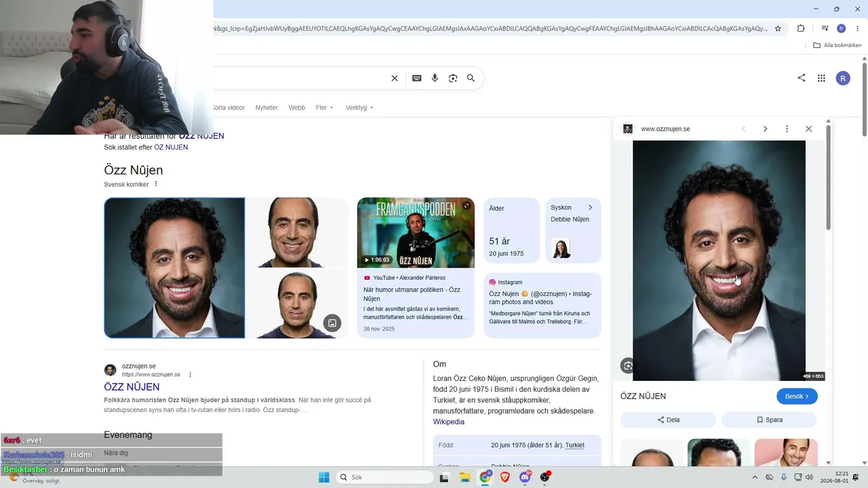Go to the next image in preview
Screen dimensions: 868x488
(765, 129)
